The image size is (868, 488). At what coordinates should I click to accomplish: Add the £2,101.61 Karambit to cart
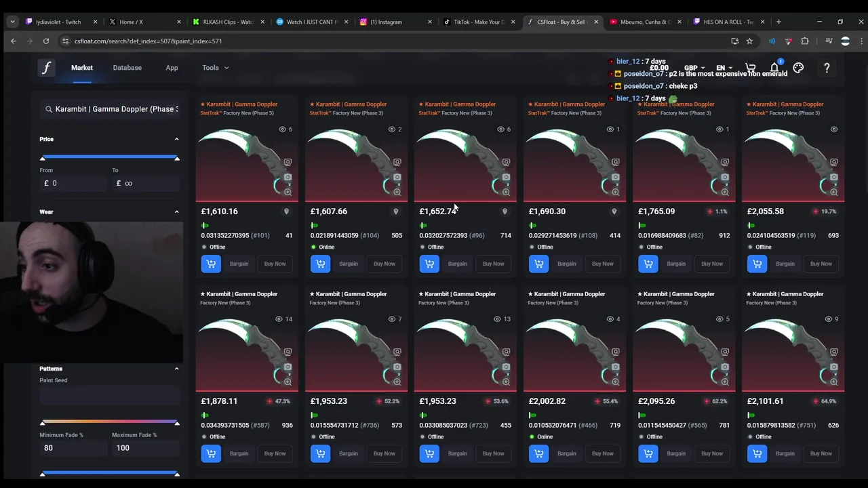(x=757, y=453)
